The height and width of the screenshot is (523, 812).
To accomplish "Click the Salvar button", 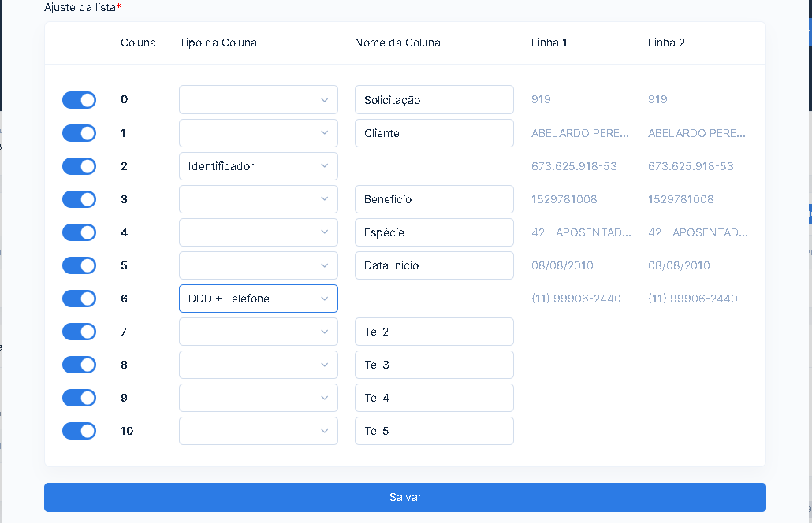I will [405, 497].
